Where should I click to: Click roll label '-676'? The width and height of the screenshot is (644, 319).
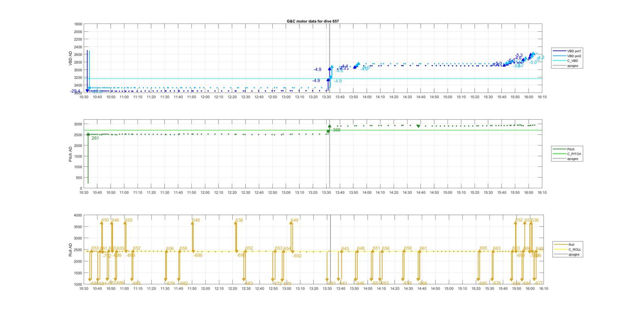tap(496, 283)
